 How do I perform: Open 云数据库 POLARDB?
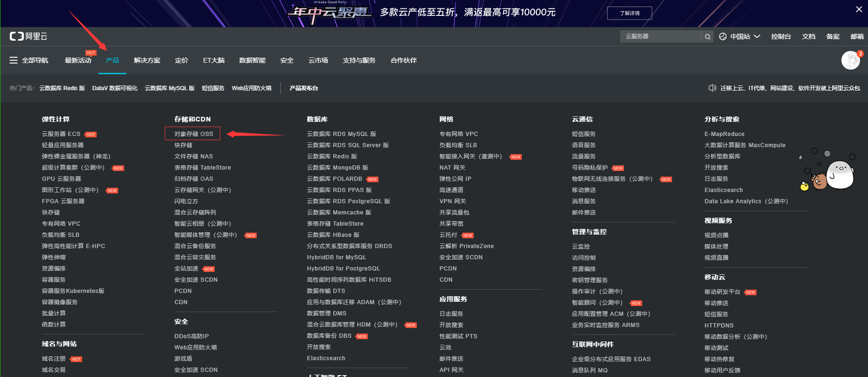click(335, 179)
